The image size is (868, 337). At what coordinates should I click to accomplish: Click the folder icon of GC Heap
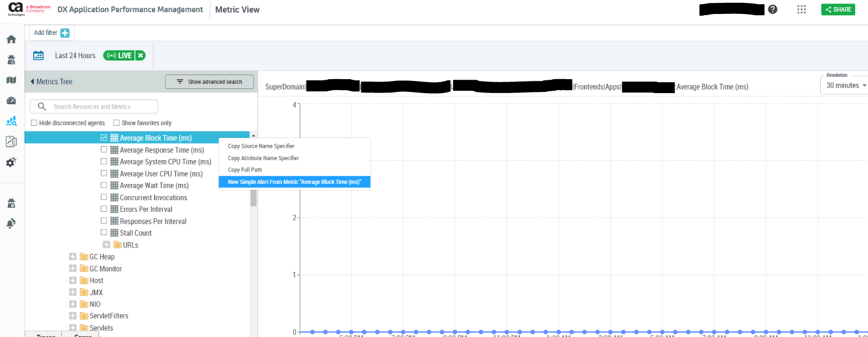(84, 257)
